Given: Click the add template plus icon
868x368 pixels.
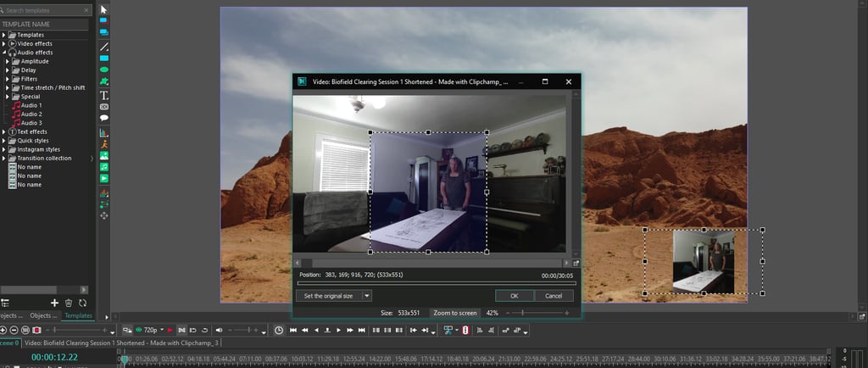Looking at the screenshot, I should click(54, 303).
